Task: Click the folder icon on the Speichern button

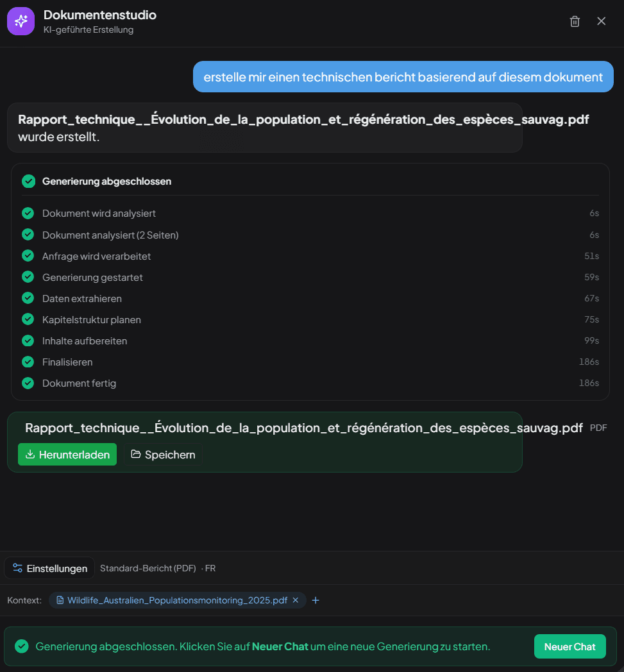Action: pyautogui.click(x=137, y=454)
